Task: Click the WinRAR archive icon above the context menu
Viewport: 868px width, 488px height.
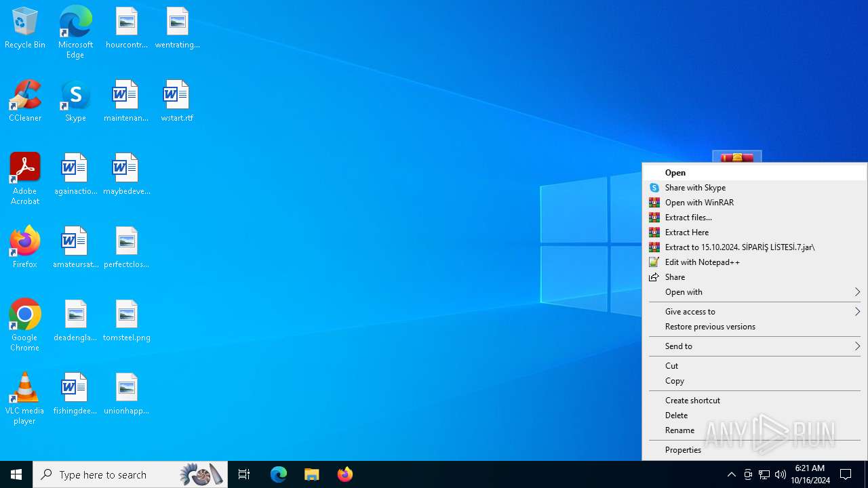Action: [x=737, y=157]
